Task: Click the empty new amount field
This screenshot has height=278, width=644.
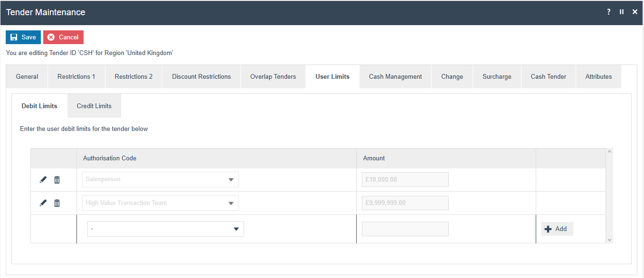Action: pyautogui.click(x=405, y=229)
